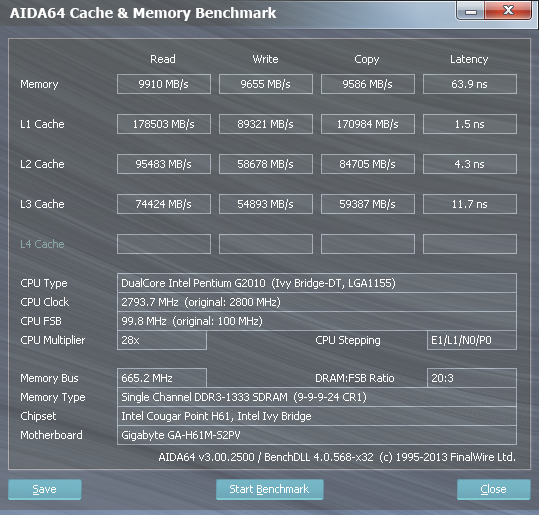Viewport: 539px width, 515px height.
Task: Select the Memory Write result 9655 MB/s
Action: pyautogui.click(x=266, y=84)
